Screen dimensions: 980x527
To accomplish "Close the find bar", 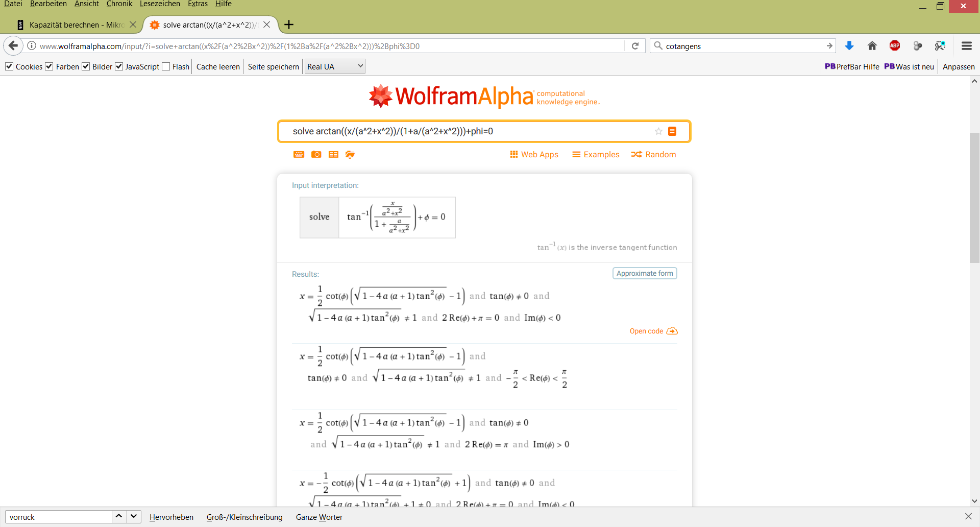I will (x=968, y=516).
